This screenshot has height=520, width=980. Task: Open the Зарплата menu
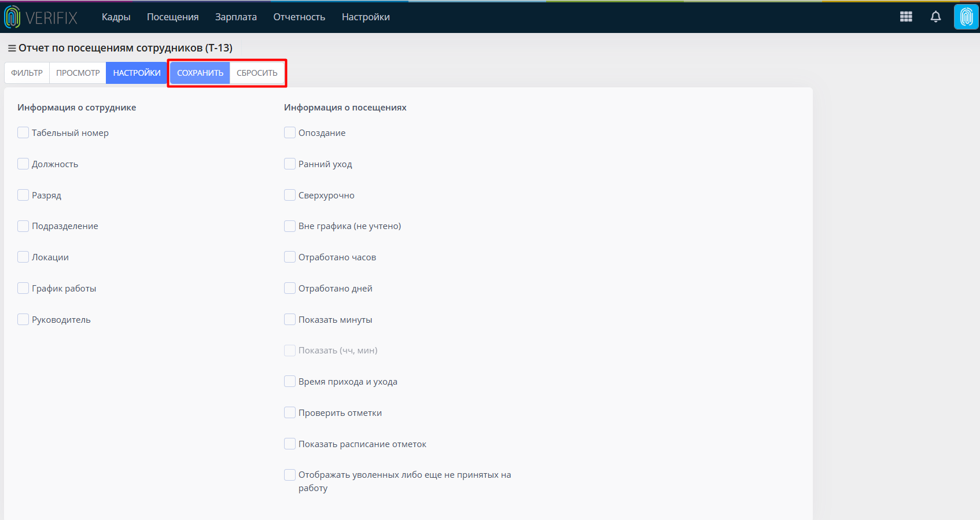236,17
